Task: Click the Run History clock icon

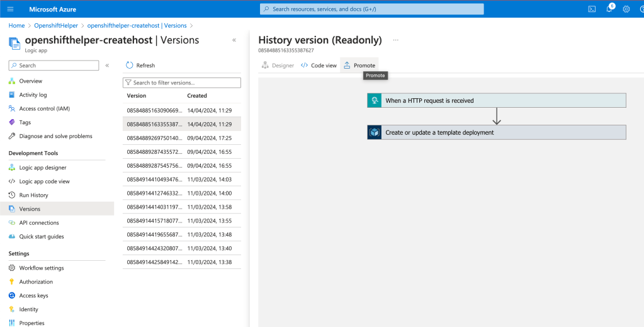Action: coord(12,195)
